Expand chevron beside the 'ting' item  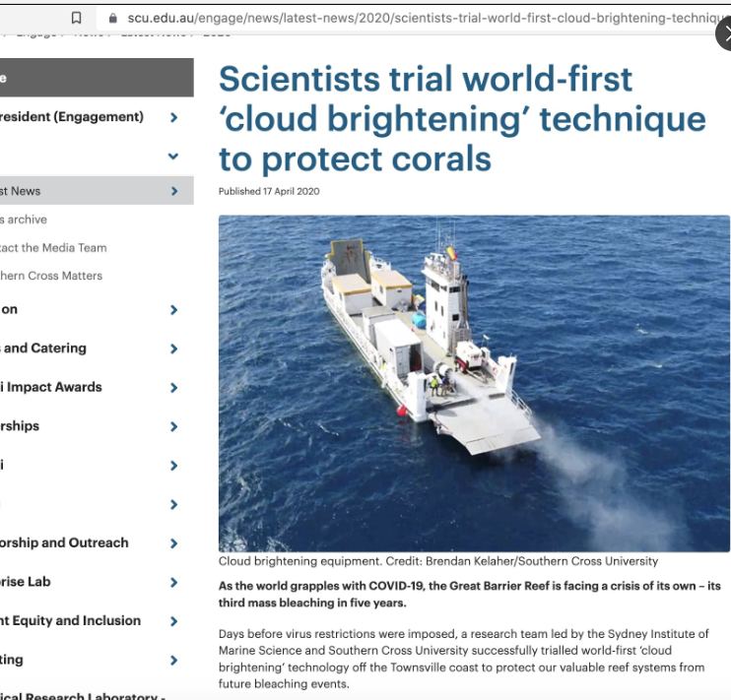[174, 660]
